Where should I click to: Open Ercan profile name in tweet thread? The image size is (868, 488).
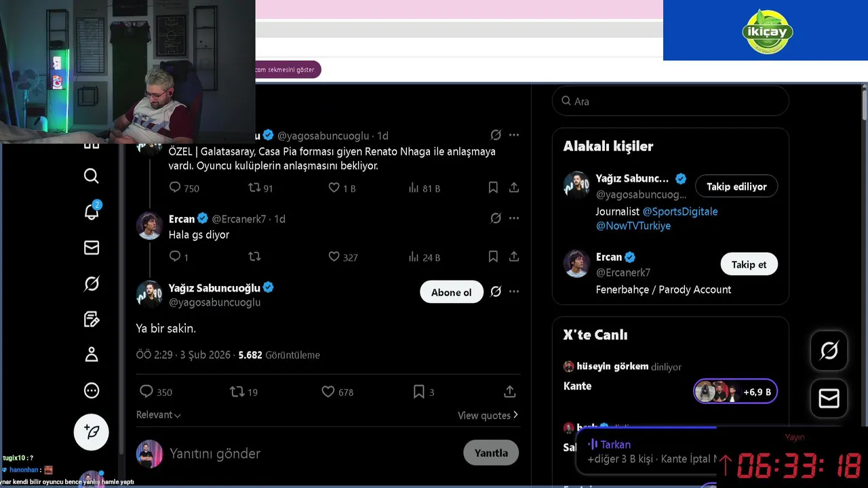[182, 218]
